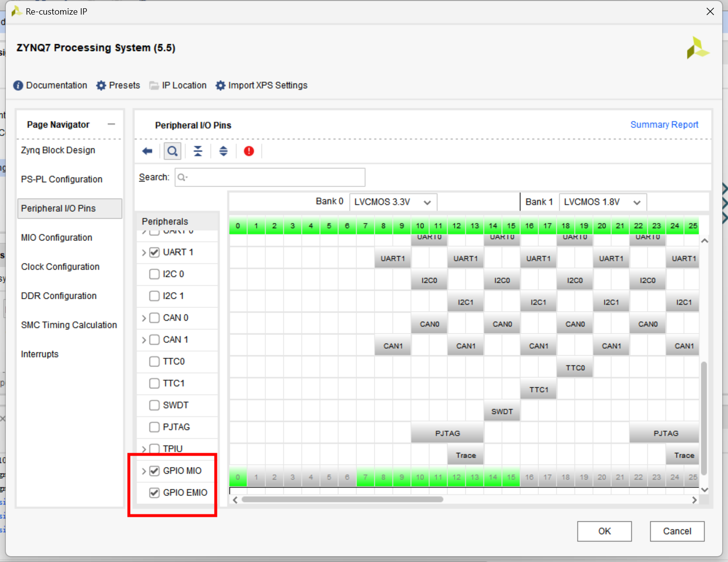Expand the UART 1 tree node
Image resolution: width=728 pixels, height=562 pixels.
click(144, 253)
